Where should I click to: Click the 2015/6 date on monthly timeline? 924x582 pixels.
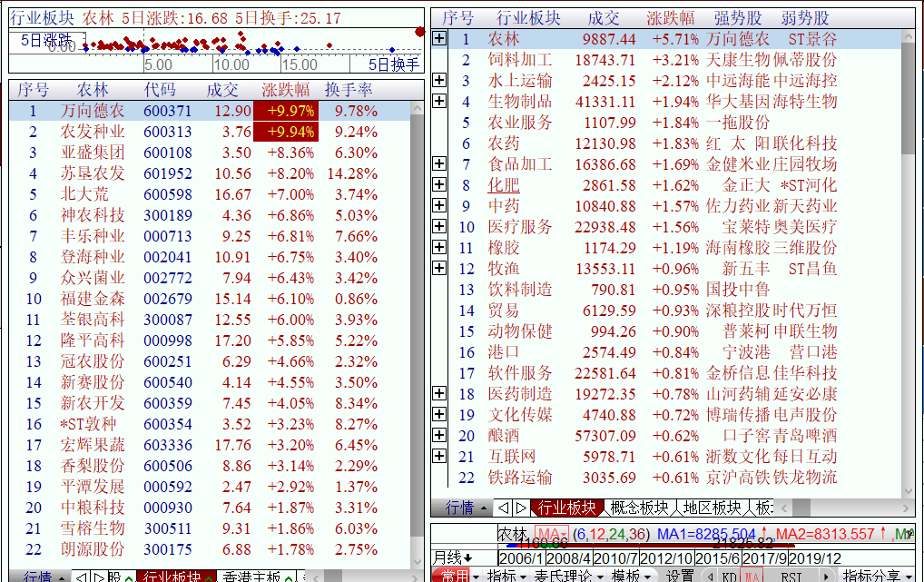pos(717,557)
